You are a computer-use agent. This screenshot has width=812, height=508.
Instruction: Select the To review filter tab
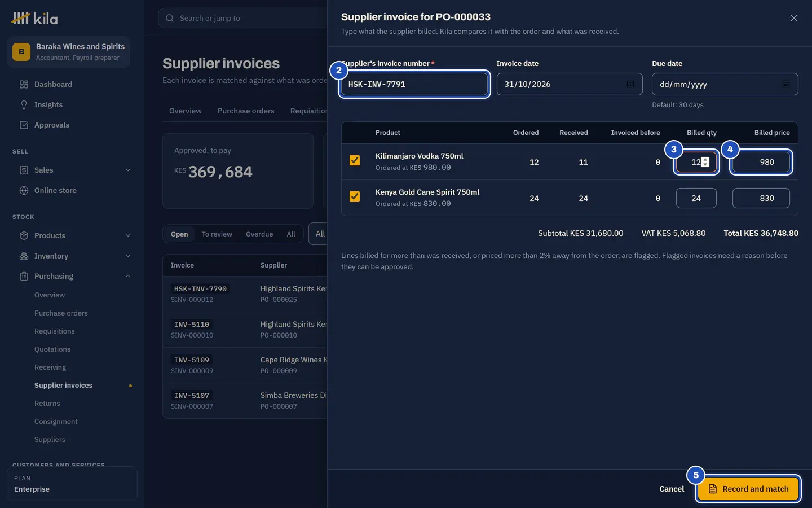(217, 234)
